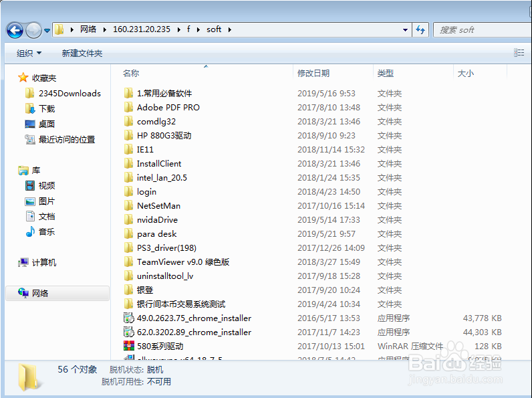Expand the address bar history dropdown

(405, 30)
